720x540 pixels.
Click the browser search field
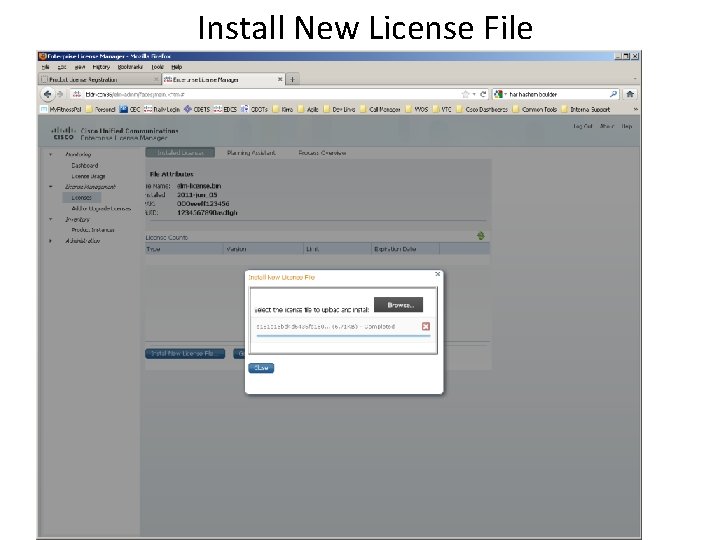[x=558, y=94]
